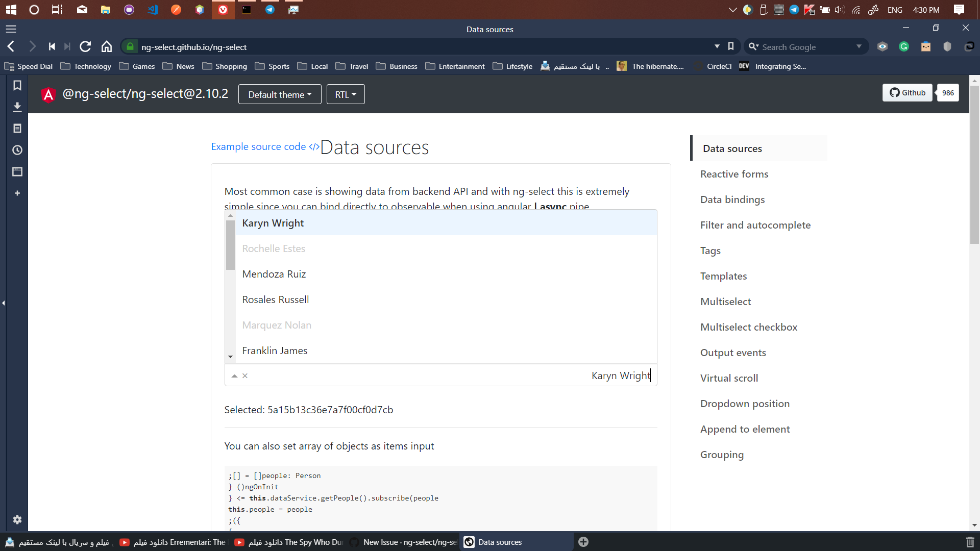Open Example source code link
The height and width of the screenshot is (551, 980).
265,147
